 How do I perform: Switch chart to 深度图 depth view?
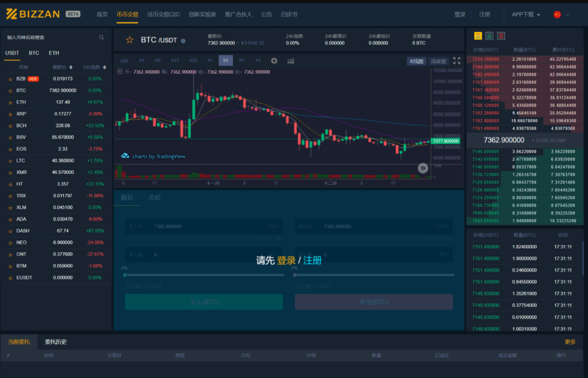pos(437,61)
